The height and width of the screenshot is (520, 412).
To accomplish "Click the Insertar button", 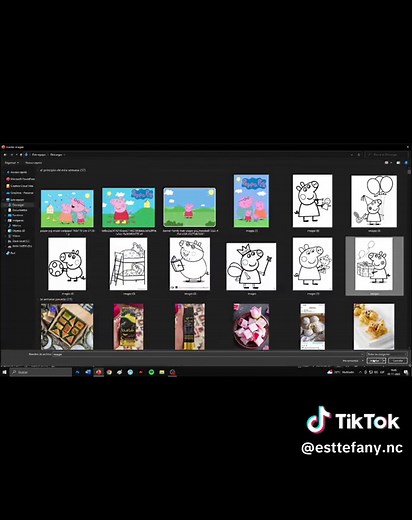I will click(x=374, y=361).
